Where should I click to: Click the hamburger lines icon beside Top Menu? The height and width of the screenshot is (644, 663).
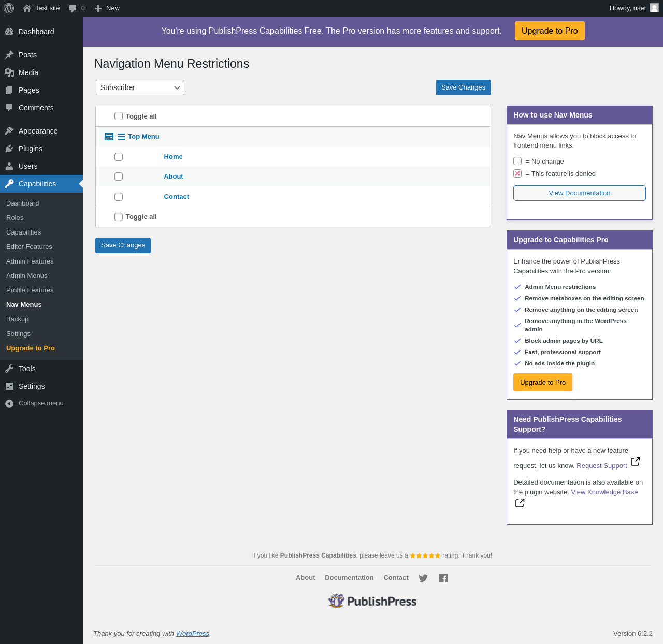pos(121,137)
